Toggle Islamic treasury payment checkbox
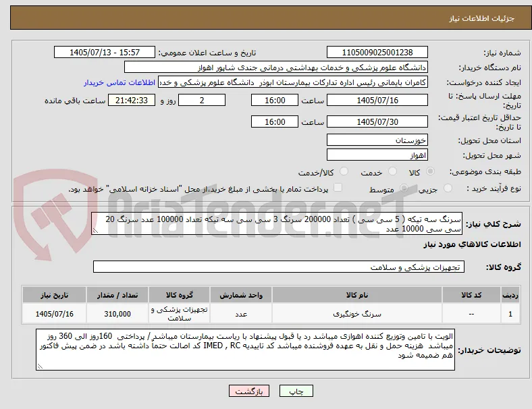This screenshot has height=409, width=532. click(x=338, y=188)
